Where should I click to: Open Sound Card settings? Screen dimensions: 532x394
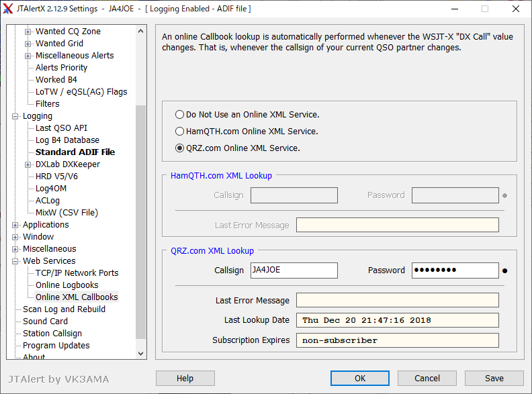(x=45, y=321)
